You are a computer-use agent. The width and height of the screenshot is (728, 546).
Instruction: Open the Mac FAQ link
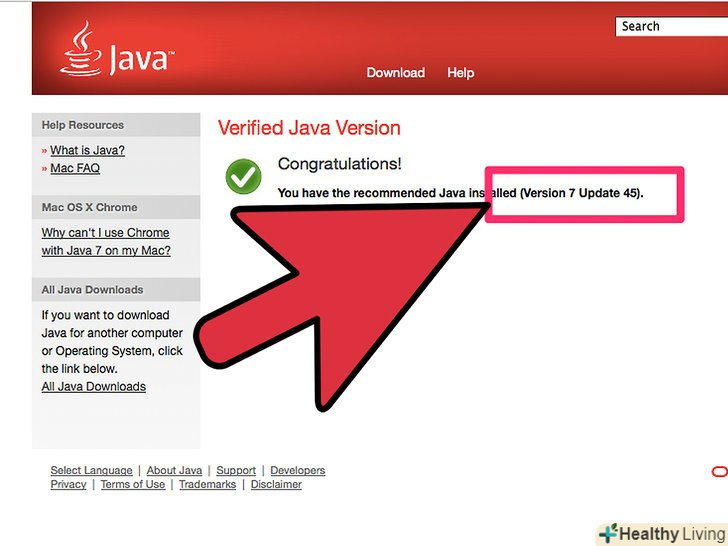(75, 168)
